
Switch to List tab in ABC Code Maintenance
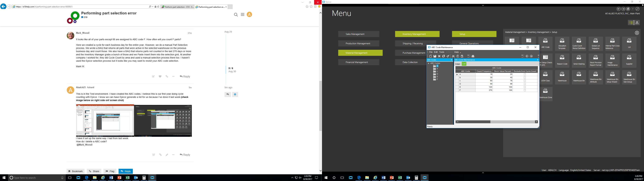click(x=464, y=64)
